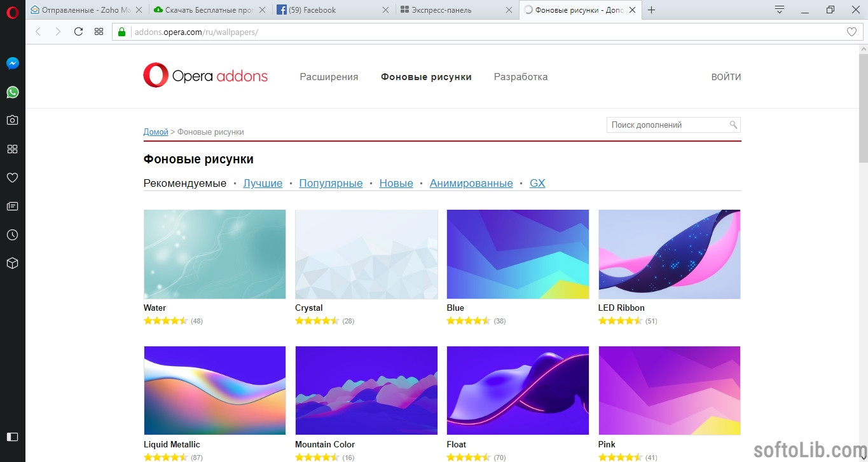The height and width of the screenshot is (462, 868).
Task: Open History clock icon in sidebar
Action: tap(12, 234)
